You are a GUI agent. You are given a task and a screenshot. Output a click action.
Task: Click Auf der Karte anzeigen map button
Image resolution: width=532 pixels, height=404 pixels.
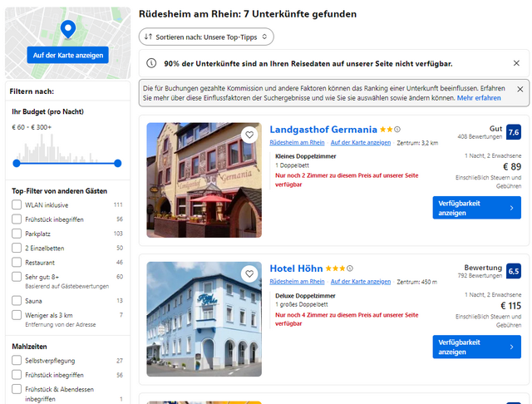[x=68, y=55]
